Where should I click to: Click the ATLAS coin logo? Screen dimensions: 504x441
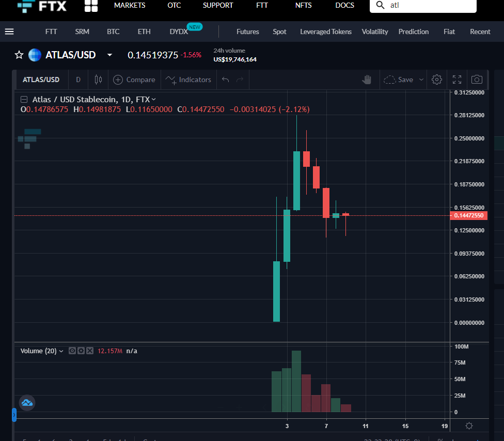click(x=35, y=55)
